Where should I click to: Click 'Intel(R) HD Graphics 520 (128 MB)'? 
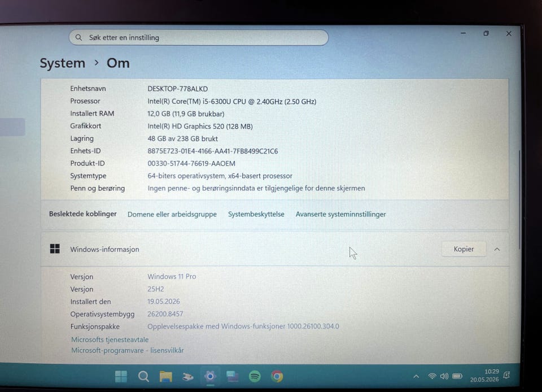click(200, 127)
